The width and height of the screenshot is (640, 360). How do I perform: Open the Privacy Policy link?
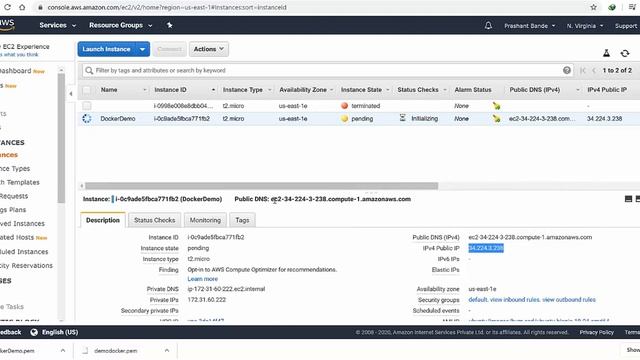click(596, 332)
